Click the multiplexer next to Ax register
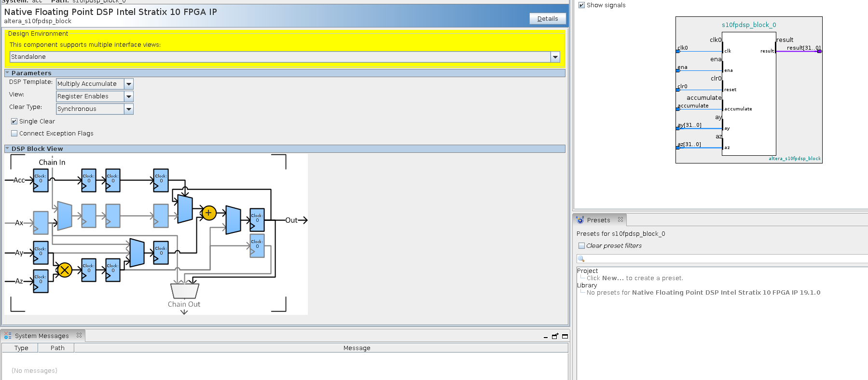Image resolution: width=868 pixels, height=380 pixels. 64,216
